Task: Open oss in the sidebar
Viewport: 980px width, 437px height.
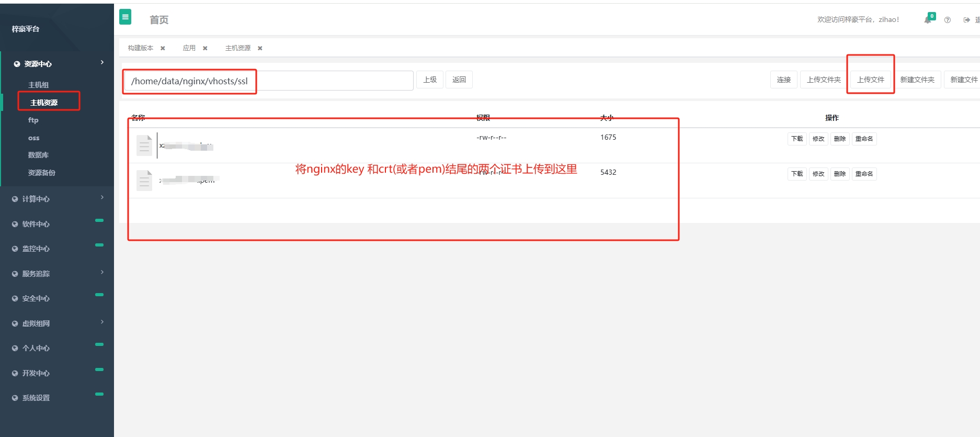Action: click(x=33, y=138)
